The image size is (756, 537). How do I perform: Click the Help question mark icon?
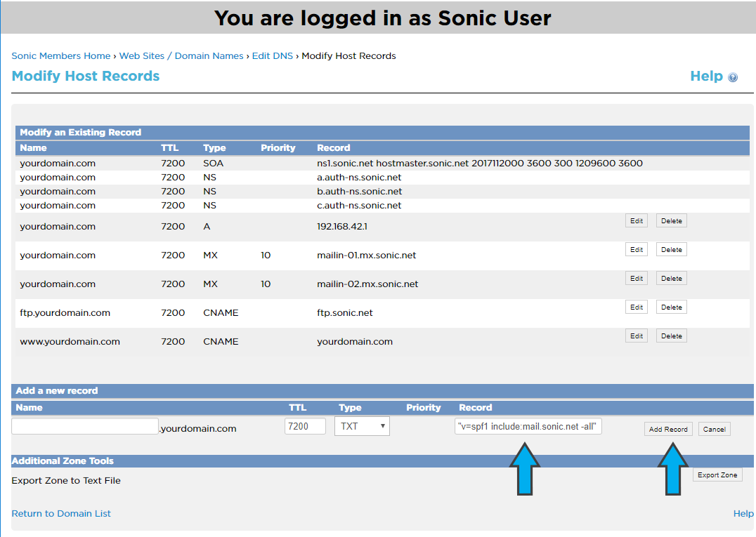pos(733,77)
